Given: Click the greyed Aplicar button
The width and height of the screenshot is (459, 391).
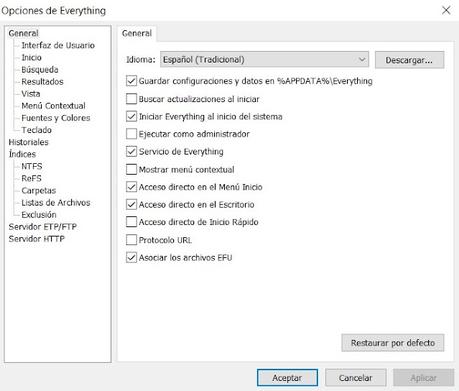Looking at the screenshot, I should 423,378.
